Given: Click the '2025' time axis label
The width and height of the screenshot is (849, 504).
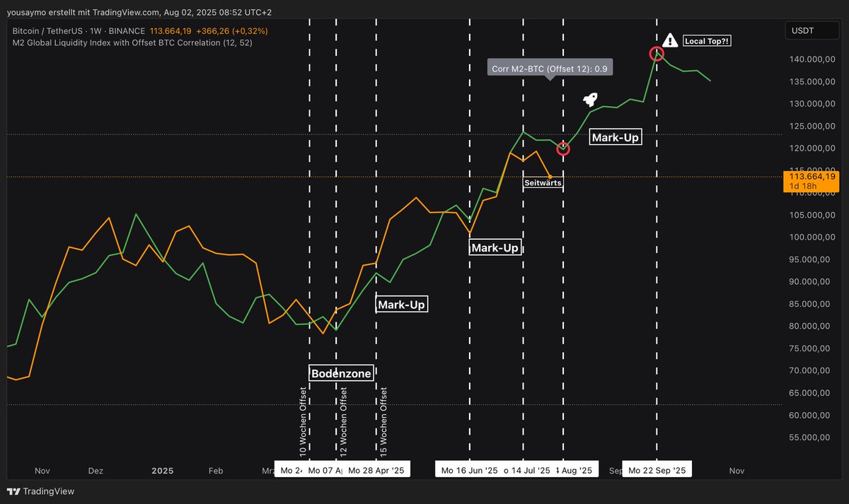Looking at the screenshot, I should coord(162,471).
